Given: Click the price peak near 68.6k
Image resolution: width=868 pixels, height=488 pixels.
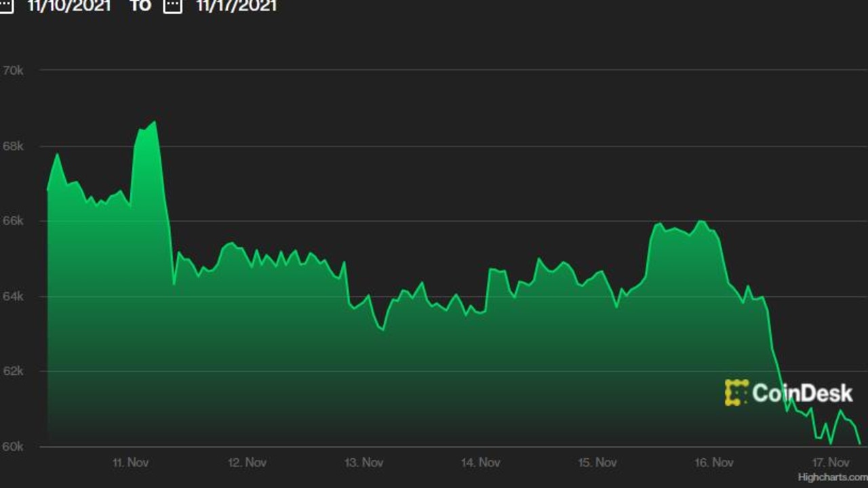Looking at the screenshot, I should tap(155, 122).
